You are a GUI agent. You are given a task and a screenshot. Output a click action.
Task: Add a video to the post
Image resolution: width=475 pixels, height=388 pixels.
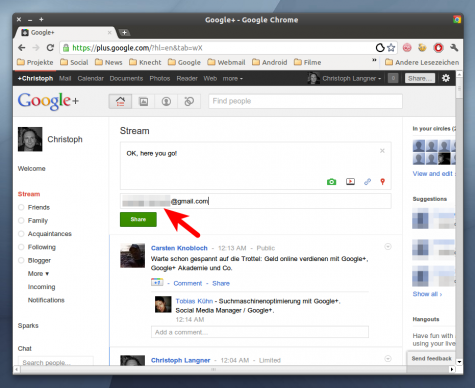(x=350, y=182)
